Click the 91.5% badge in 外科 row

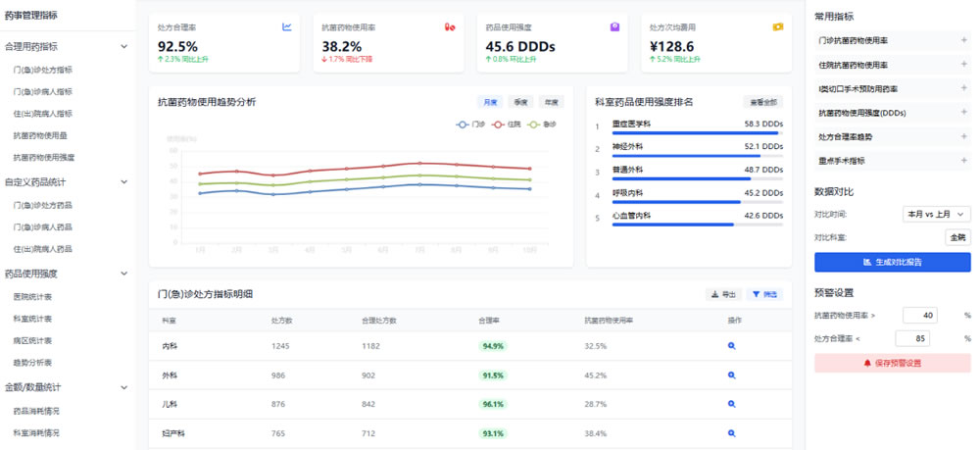point(494,375)
